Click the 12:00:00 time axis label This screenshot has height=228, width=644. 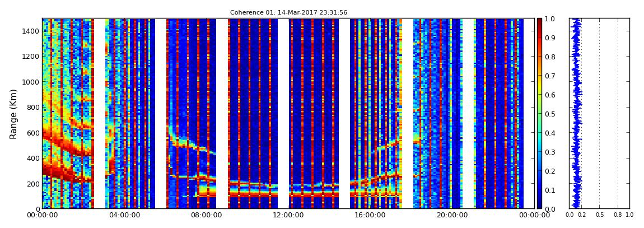288,215
